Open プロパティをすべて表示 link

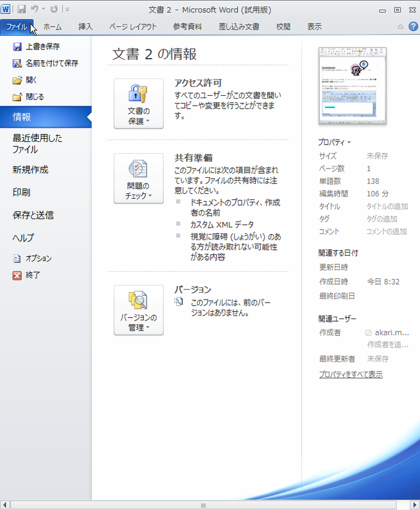click(x=351, y=375)
